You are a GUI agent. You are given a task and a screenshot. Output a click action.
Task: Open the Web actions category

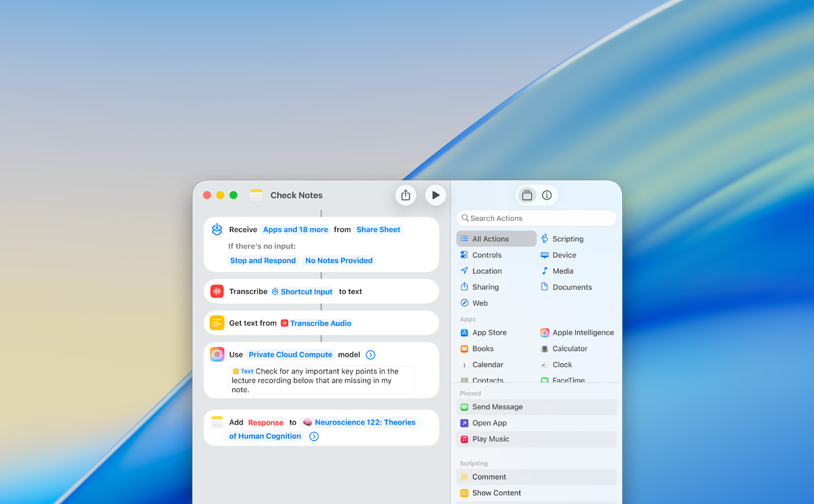pos(478,302)
